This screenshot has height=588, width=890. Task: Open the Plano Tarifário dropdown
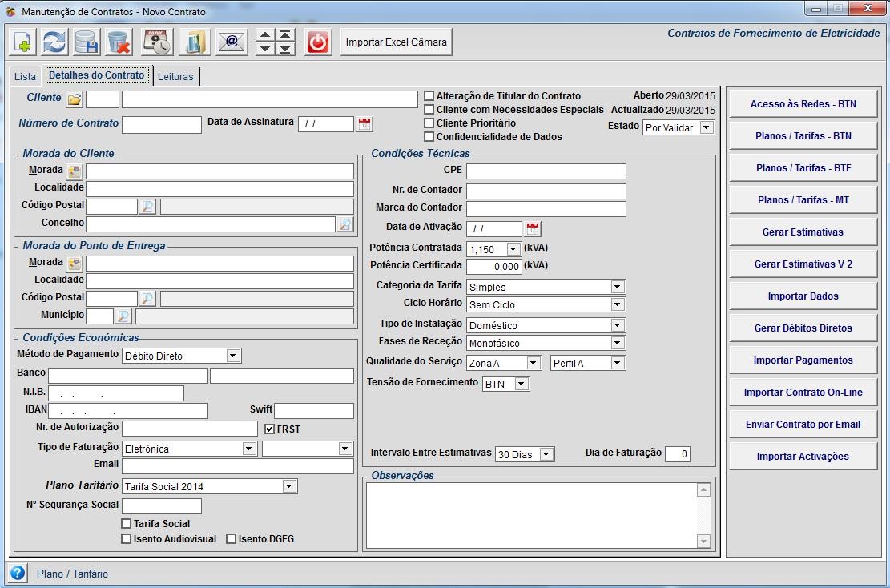click(288, 486)
